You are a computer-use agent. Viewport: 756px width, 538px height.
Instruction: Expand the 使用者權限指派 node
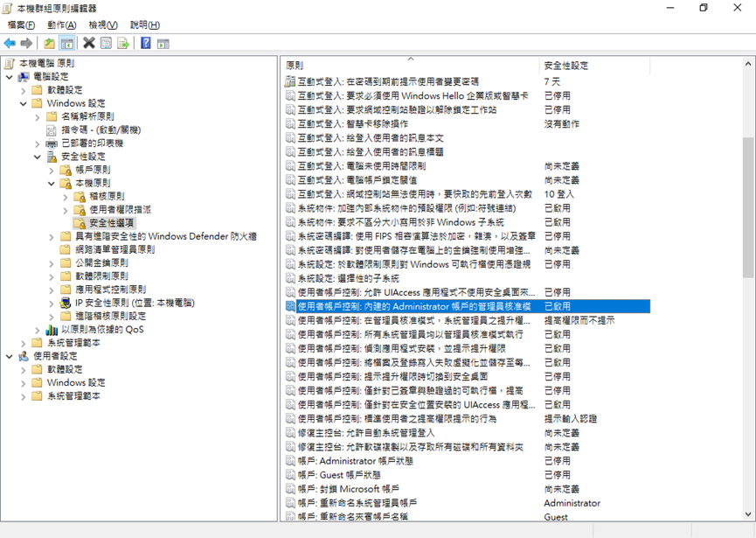pyautogui.click(x=65, y=210)
